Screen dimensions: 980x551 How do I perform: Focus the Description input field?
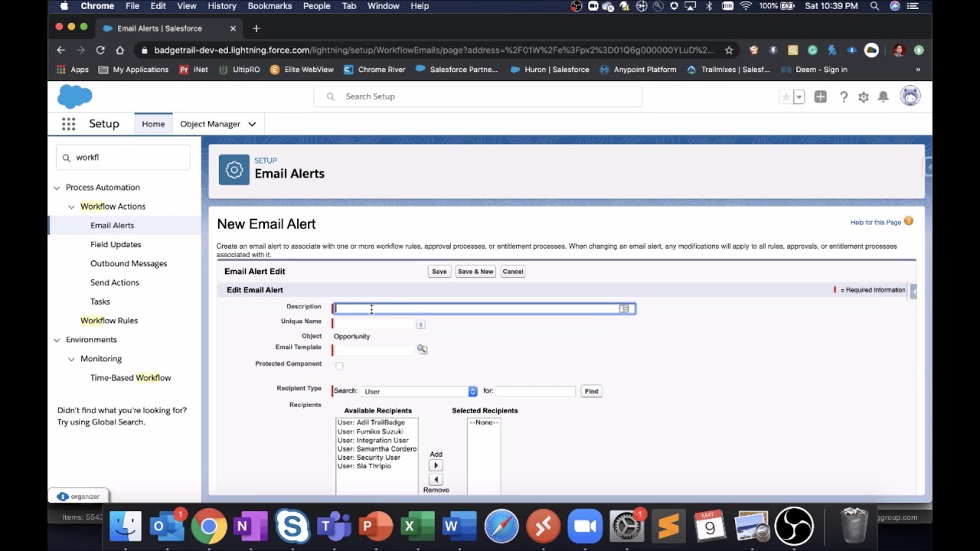(483, 308)
